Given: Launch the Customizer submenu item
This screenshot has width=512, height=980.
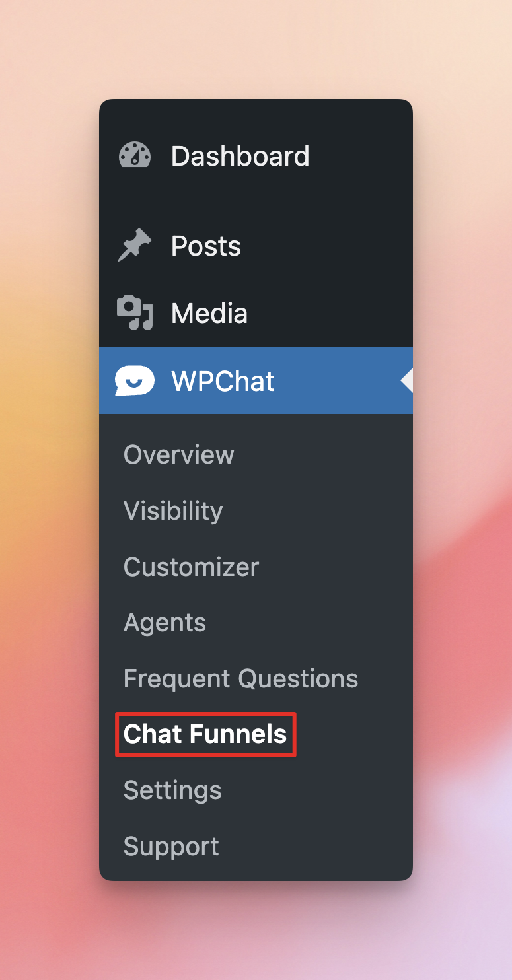Looking at the screenshot, I should pyautogui.click(x=191, y=567).
